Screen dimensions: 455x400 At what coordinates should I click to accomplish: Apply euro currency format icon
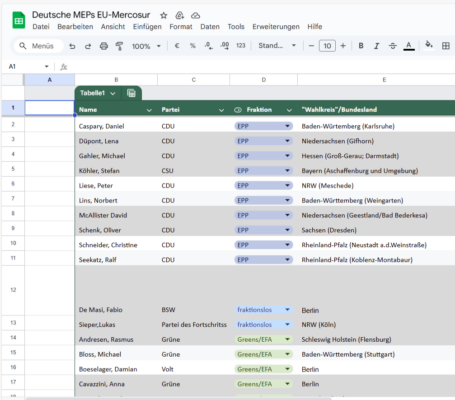[177, 46]
